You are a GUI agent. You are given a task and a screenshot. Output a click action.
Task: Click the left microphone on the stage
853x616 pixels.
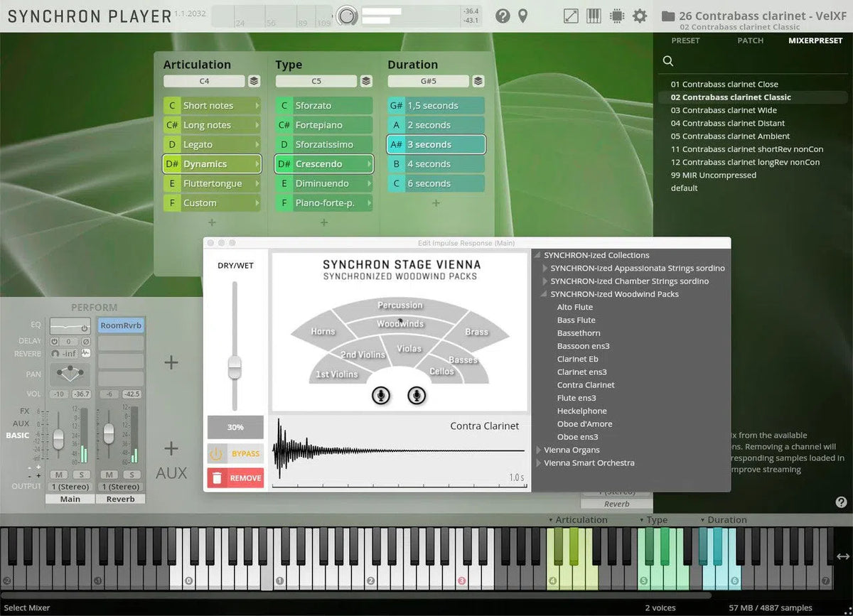[381, 395]
